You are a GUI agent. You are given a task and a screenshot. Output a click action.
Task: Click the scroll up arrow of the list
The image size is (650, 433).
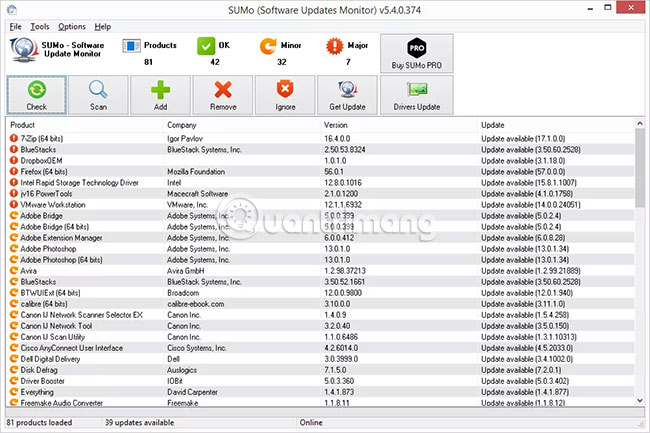pyautogui.click(x=640, y=123)
